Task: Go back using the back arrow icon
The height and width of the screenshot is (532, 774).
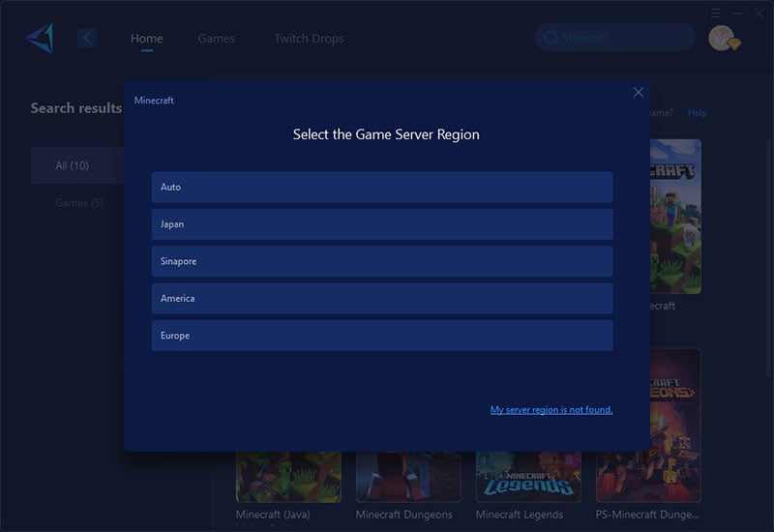Action: [x=87, y=39]
